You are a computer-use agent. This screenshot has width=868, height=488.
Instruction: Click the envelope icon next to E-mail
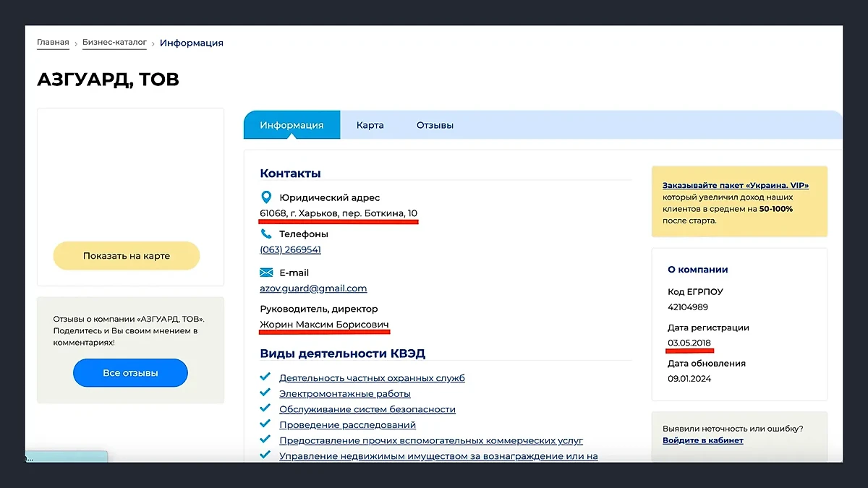[266, 273]
